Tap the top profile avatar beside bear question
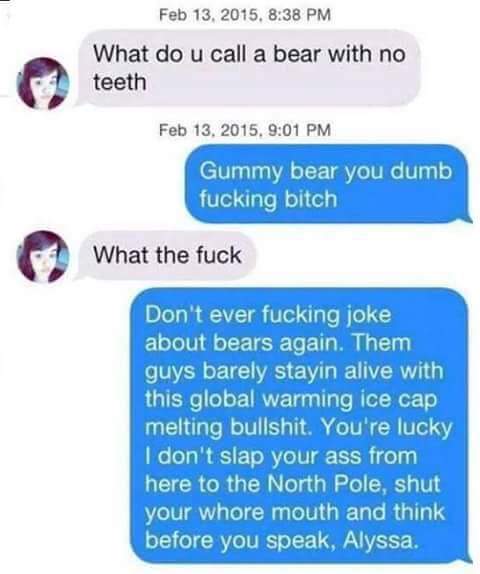 43,83
